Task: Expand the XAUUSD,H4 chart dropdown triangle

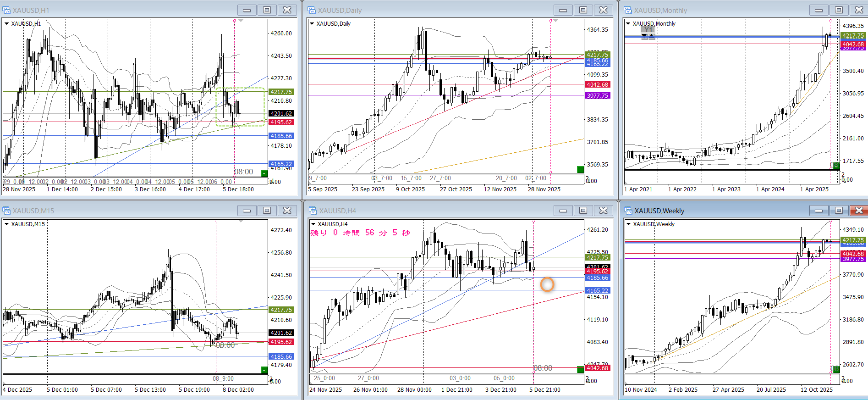Action: 313,224
